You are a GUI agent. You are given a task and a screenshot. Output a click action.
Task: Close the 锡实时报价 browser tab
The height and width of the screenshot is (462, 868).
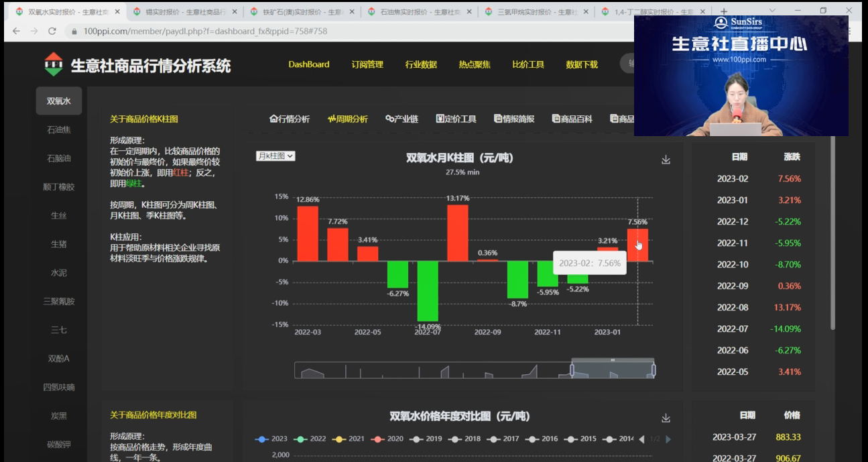tap(235, 12)
